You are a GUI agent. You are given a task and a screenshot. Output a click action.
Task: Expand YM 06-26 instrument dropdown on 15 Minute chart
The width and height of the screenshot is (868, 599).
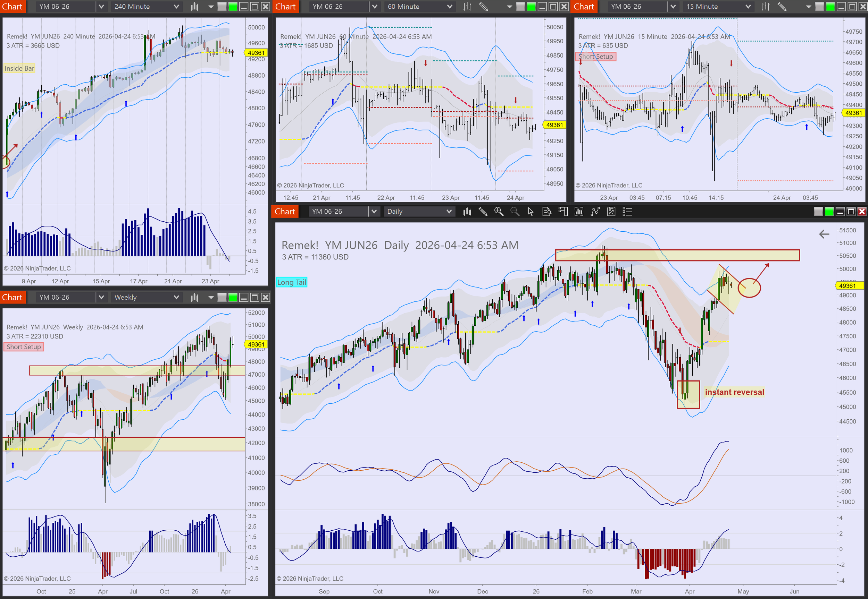click(x=673, y=6)
